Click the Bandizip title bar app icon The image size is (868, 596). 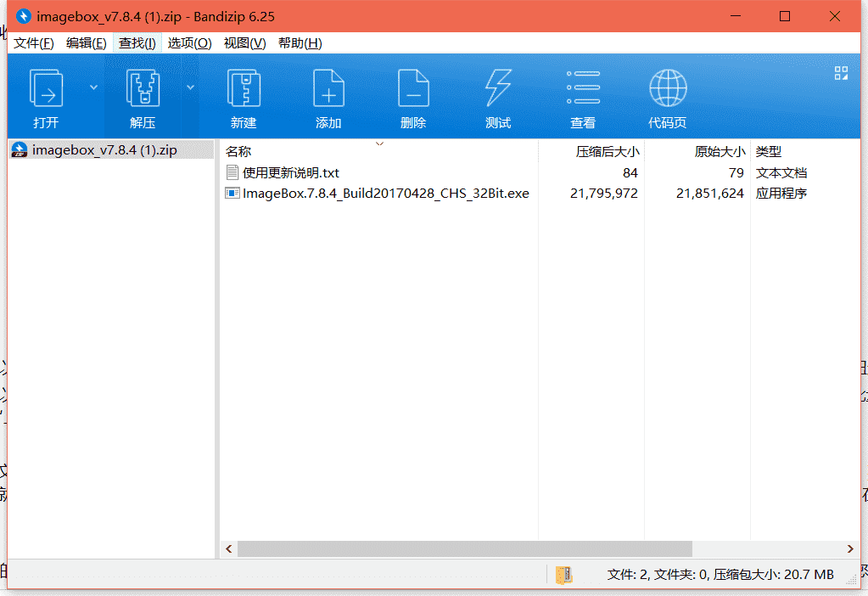click(x=23, y=16)
